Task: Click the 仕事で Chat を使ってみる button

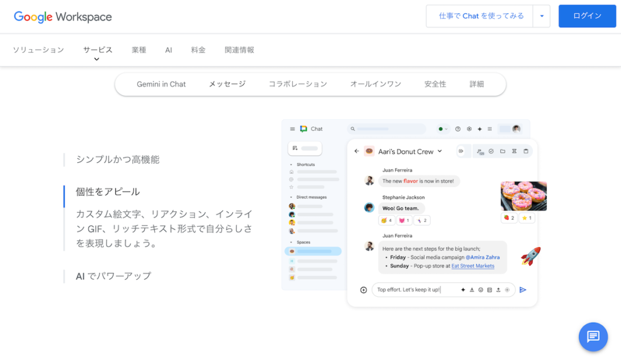Action: point(480,16)
